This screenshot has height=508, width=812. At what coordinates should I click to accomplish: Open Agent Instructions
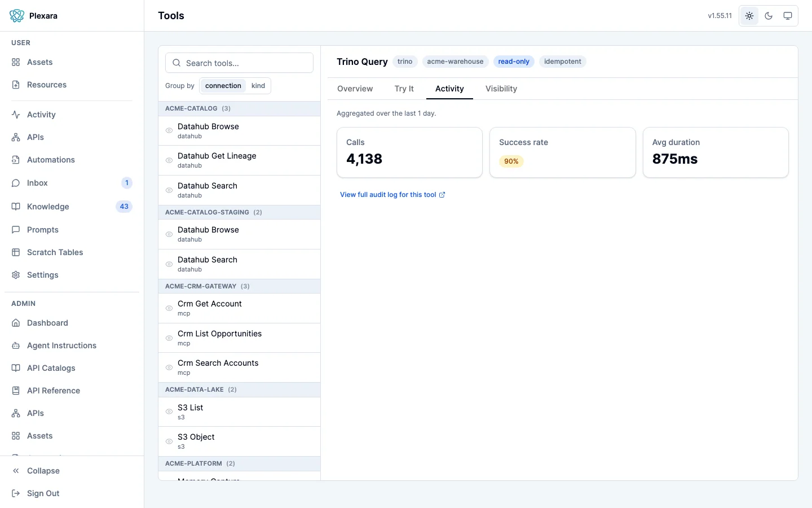click(x=72, y=345)
